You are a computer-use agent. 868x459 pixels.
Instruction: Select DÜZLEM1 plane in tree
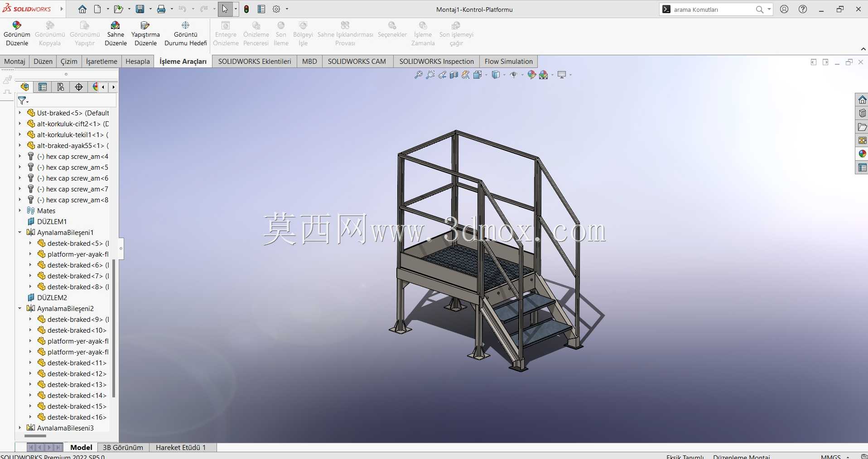click(52, 221)
